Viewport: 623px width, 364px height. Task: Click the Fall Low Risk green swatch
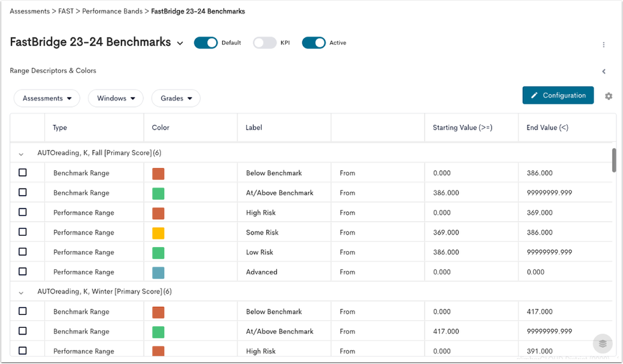[158, 253]
